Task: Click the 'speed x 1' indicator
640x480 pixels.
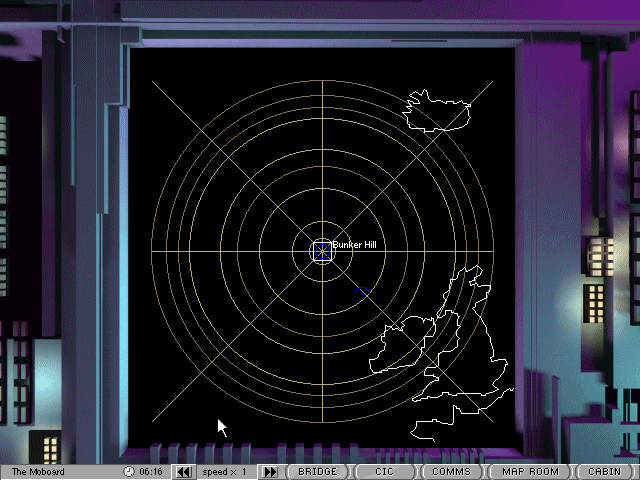Action: 224,472
